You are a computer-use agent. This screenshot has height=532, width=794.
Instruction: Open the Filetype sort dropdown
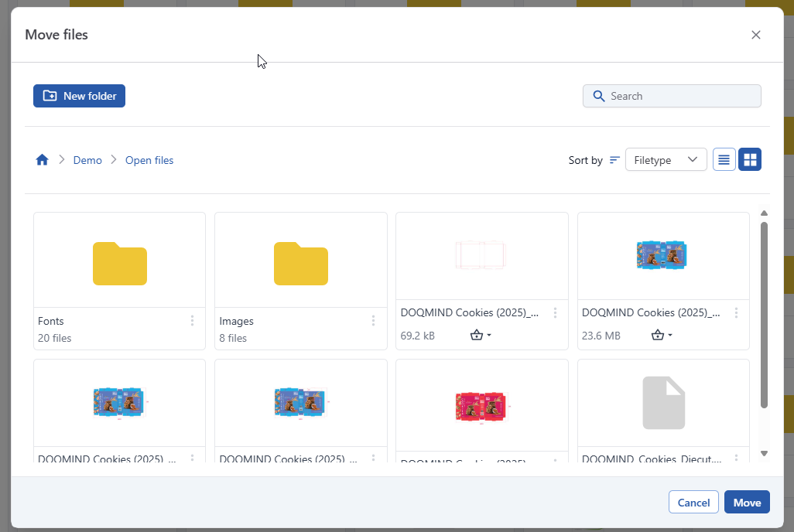[x=666, y=159]
